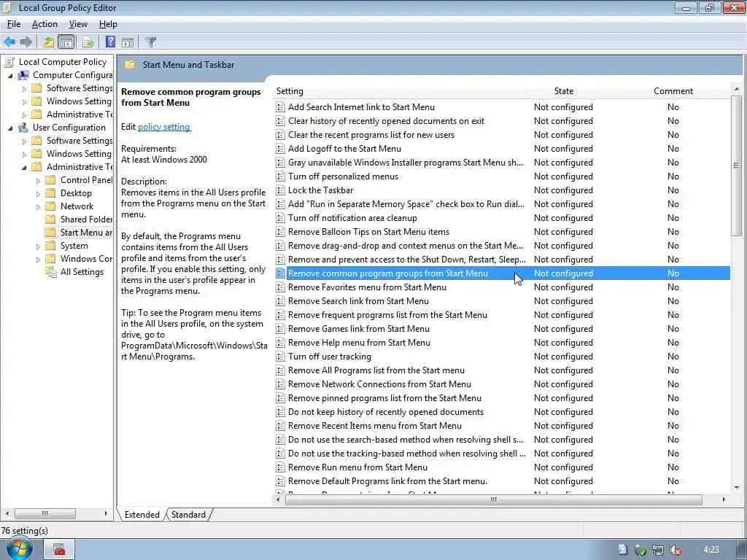Expand the Desktop tree node

click(x=38, y=194)
